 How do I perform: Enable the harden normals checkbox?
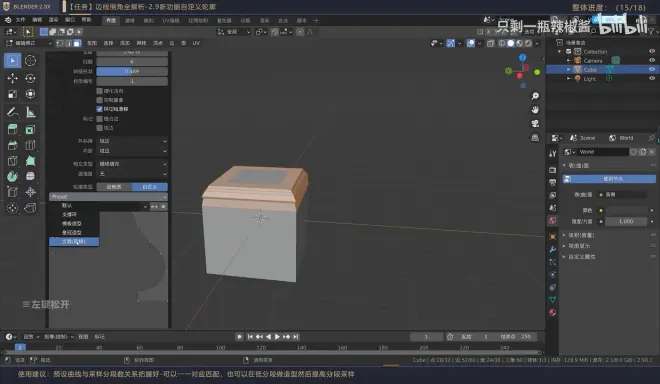[x=100, y=91]
